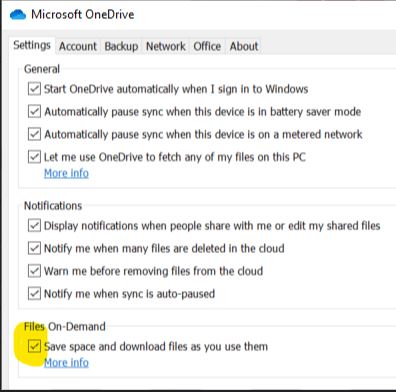396x392 pixels.
Task: Click the OneDrive cloud icon in title bar
Action: (x=18, y=15)
